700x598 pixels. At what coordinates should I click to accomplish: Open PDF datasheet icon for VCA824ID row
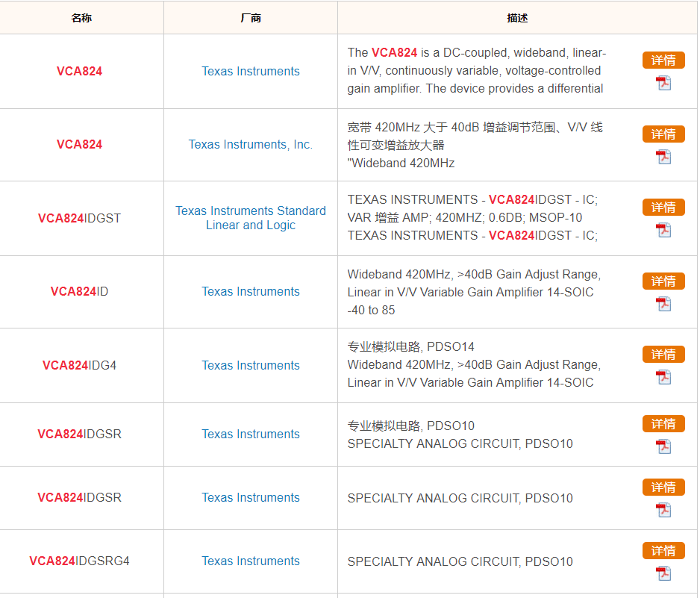tap(663, 304)
